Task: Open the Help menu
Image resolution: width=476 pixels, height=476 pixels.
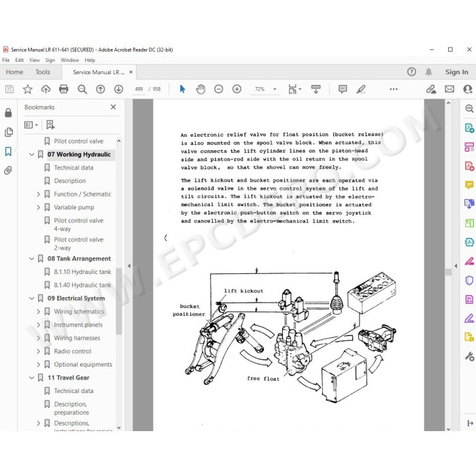Action: [x=90, y=60]
